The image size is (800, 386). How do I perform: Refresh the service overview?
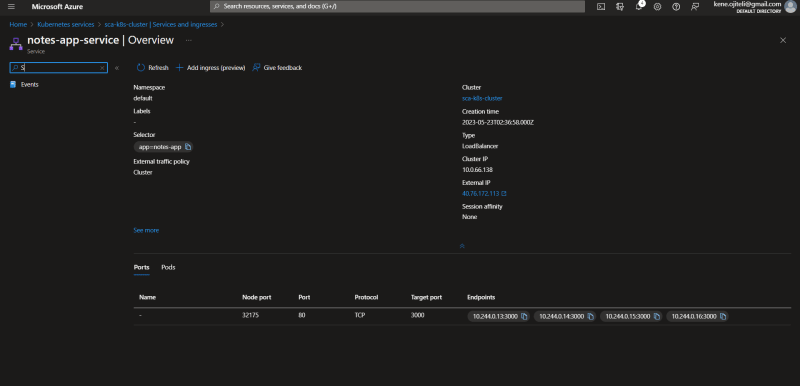point(153,68)
